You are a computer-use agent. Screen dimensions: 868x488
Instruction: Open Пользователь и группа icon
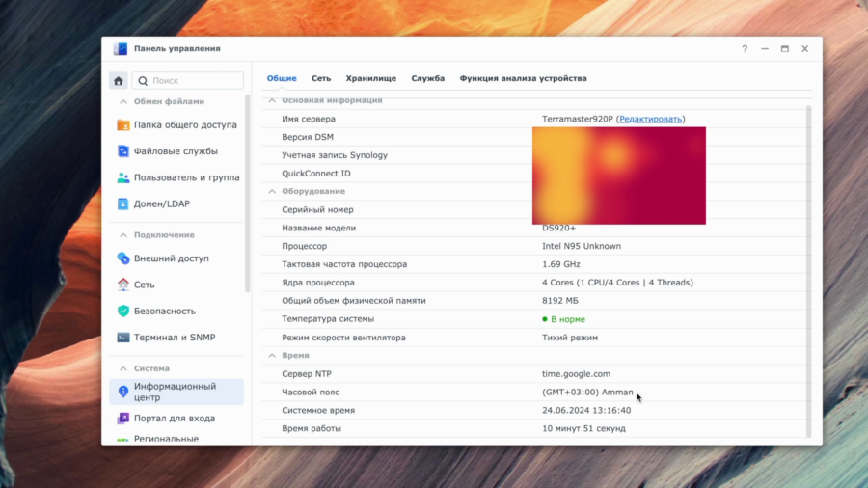click(122, 177)
